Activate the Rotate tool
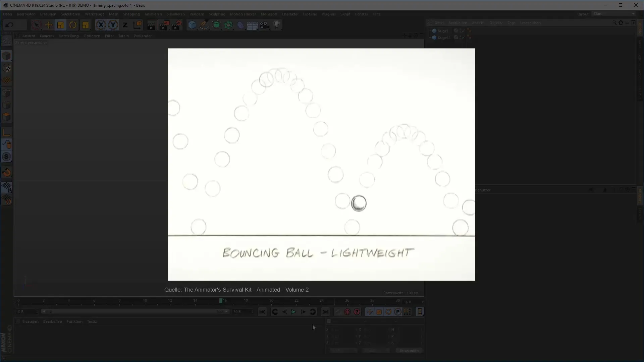The width and height of the screenshot is (644, 362). (x=73, y=25)
